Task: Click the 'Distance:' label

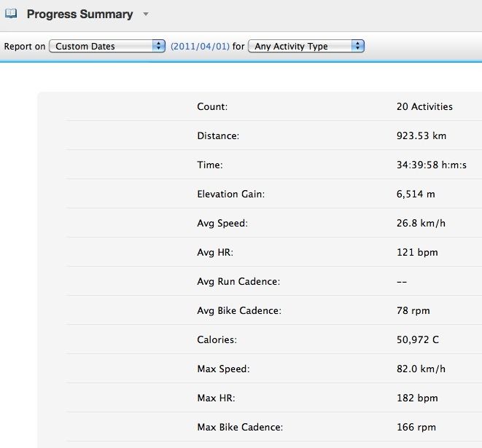Action: pyautogui.click(x=218, y=135)
